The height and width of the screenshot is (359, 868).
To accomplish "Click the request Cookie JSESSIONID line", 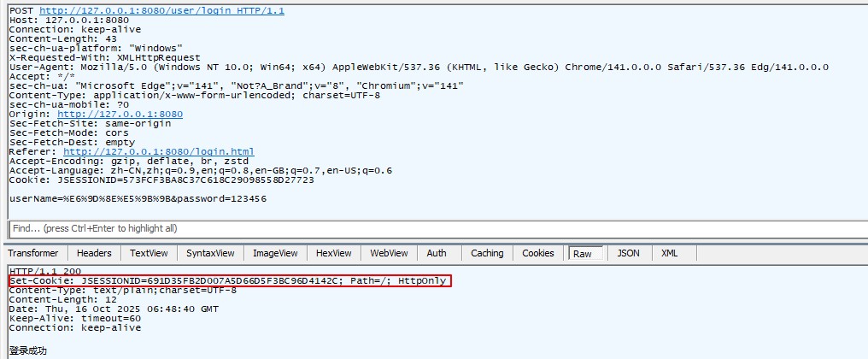I will click(x=161, y=180).
